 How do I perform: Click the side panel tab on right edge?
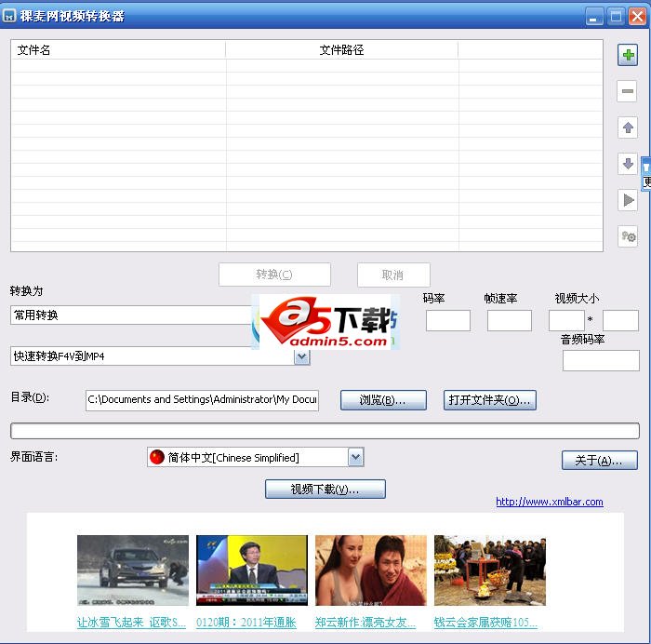pos(646,174)
